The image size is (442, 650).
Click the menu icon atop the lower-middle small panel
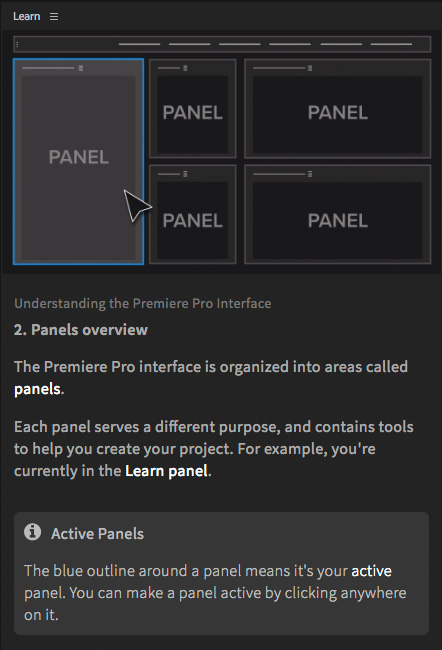coord(185,174)
